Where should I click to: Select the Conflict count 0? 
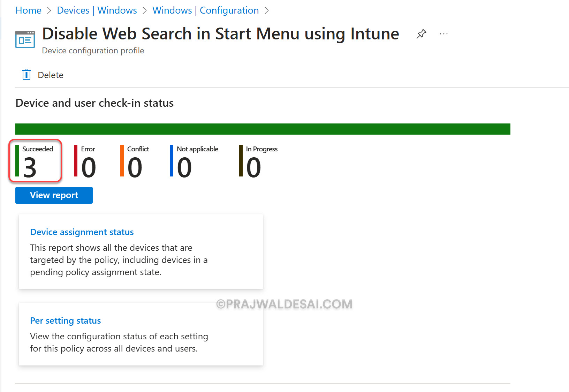135,167
